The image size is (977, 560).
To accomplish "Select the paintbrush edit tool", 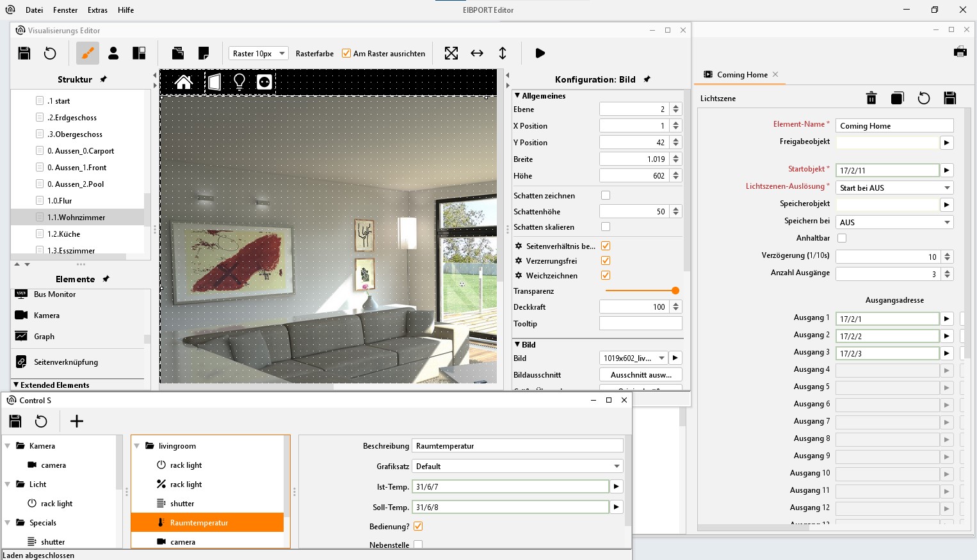I will click(88, 53).
